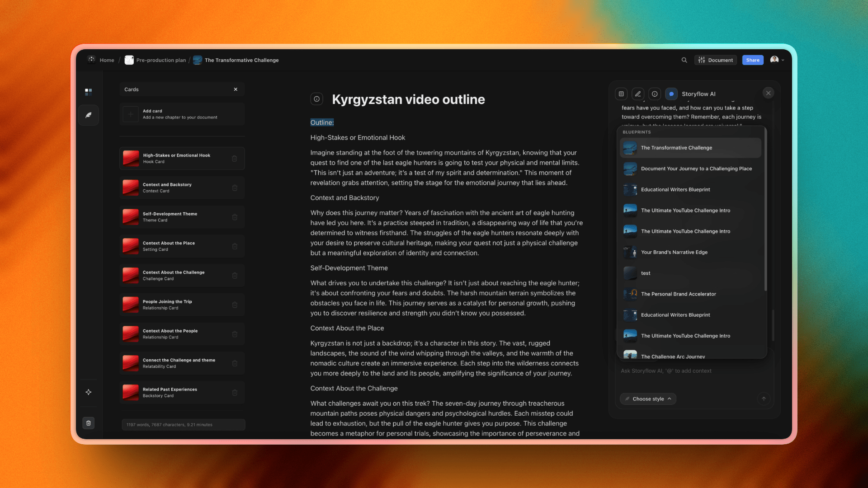Open the trash icon at the bottom left
This screenshot has height=488, width=868.
click(x=89, y=423)
